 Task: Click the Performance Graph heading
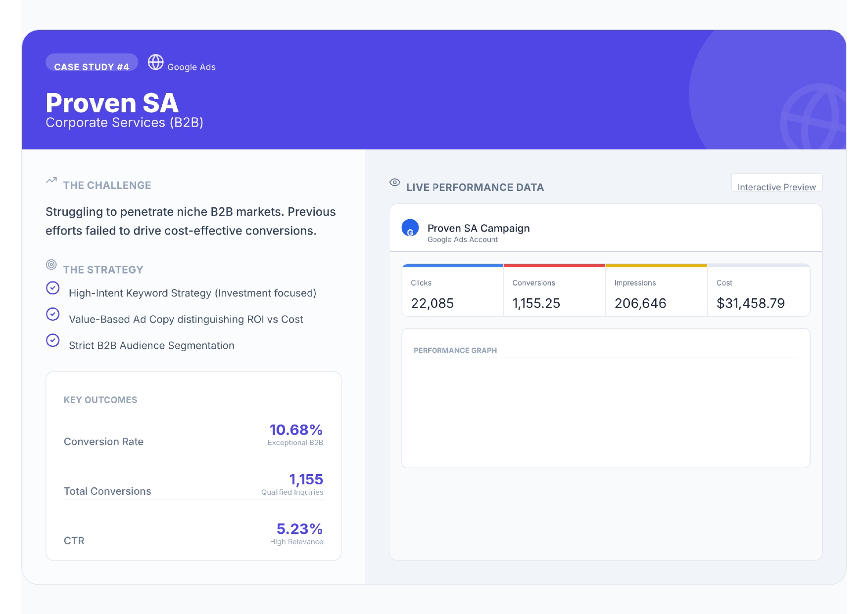pyautogui.click(x=455, y=350)
